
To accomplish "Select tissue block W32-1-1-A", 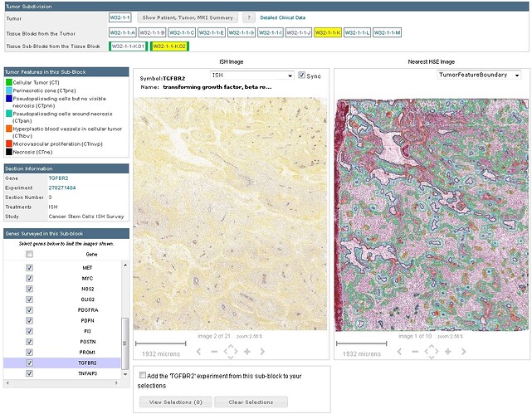I will click(123, 32).
